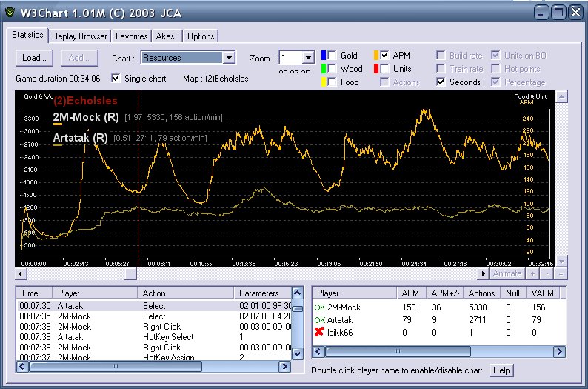Click the action list scroll down arrow

tap(298, 353)
